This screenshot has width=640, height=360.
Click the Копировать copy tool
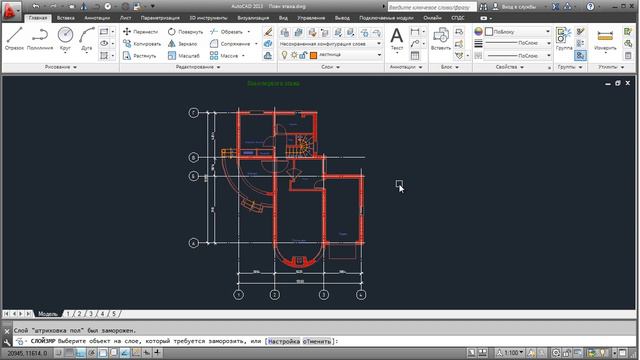(142, 44)
